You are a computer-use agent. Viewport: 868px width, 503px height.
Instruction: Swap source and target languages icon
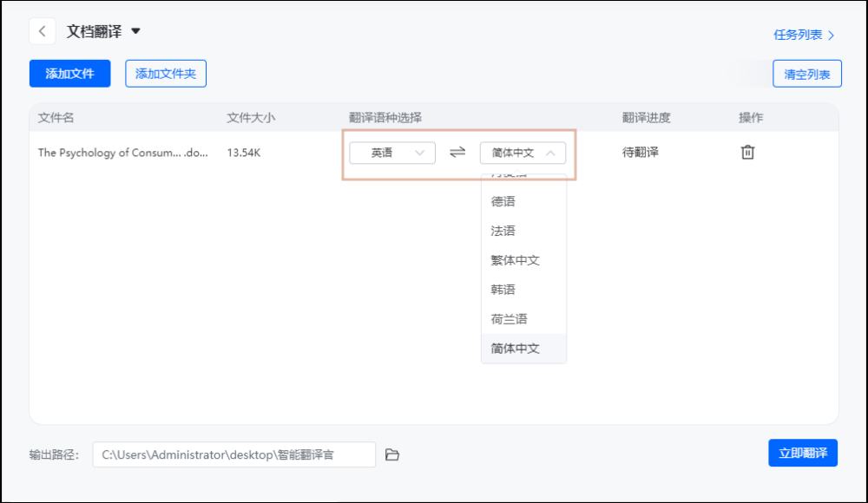coord(457,153)
